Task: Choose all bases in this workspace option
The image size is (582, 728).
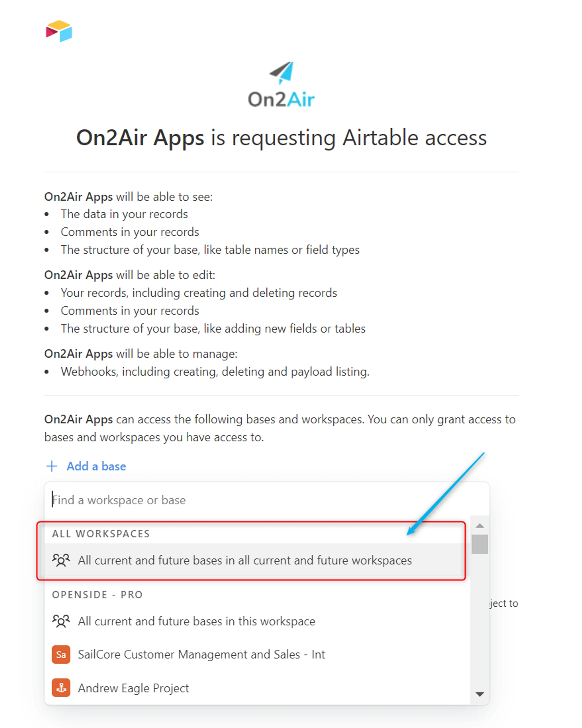Action: point(196,621)
